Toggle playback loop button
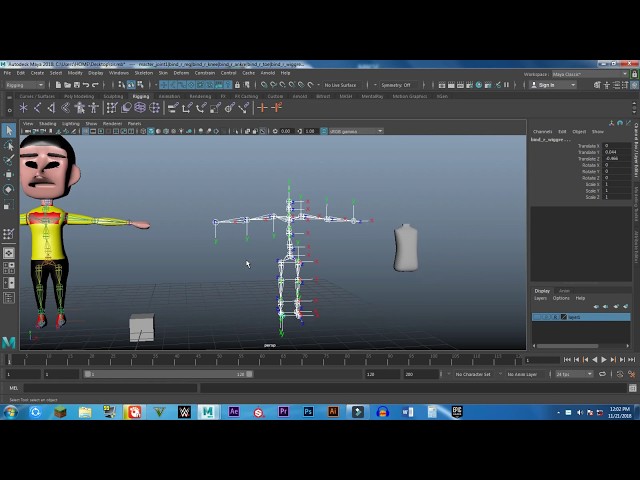The image size is (640, 480). [x=602, y=374]
